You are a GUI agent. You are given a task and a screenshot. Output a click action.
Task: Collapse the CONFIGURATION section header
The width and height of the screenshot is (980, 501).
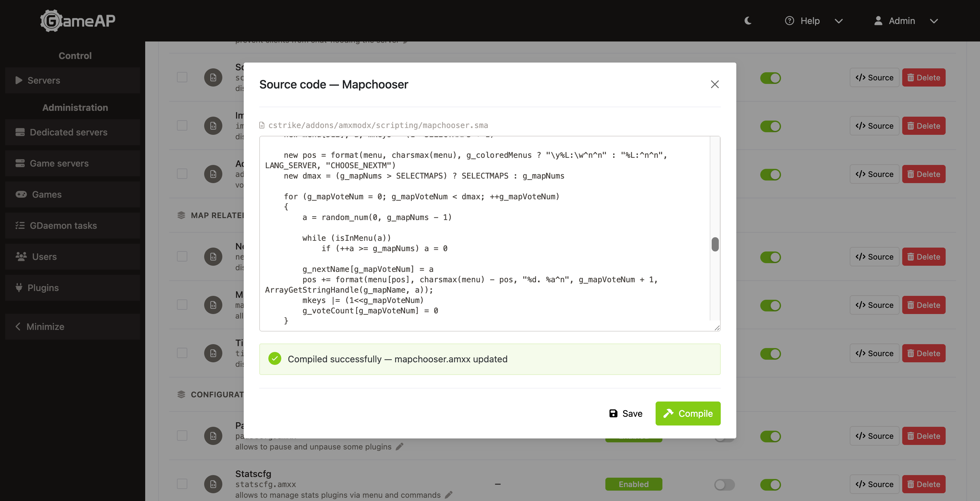217,394
